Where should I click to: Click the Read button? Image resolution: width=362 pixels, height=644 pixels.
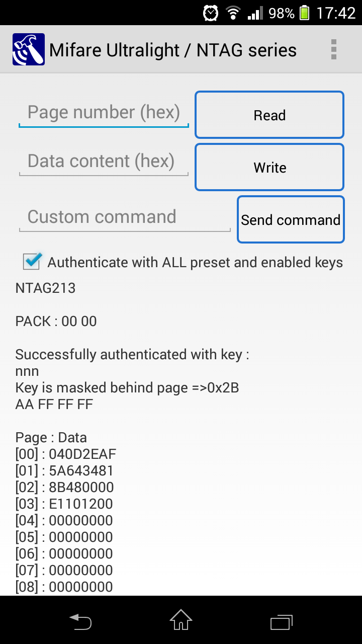[x=269, y=115]
